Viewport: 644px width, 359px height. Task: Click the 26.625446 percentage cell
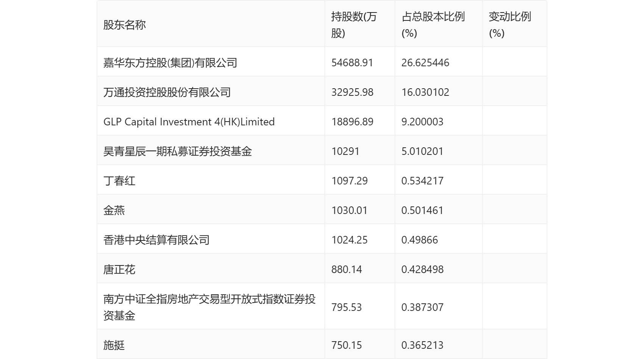(425, 63)
